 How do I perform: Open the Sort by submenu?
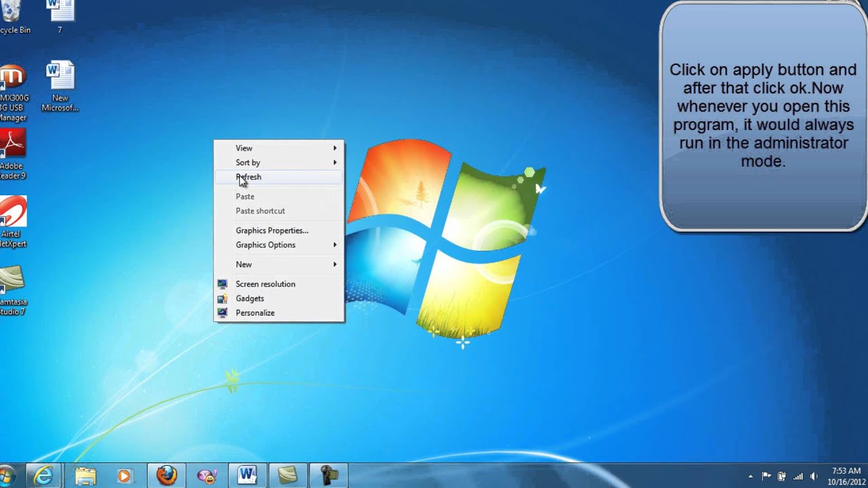(279, 163)
